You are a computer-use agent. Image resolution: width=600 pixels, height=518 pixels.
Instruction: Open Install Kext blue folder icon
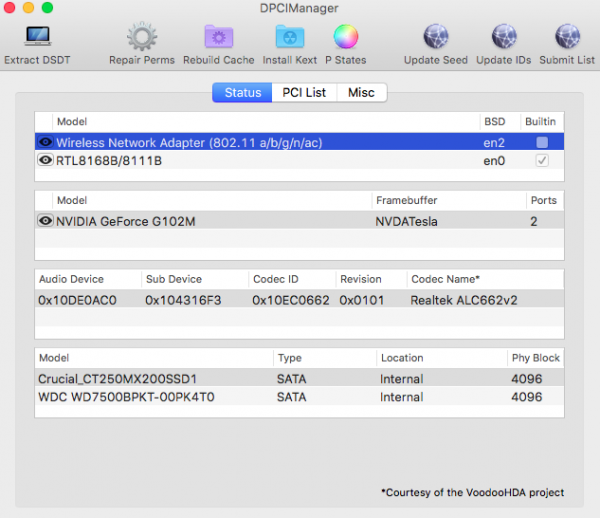[x=290, y=36]
